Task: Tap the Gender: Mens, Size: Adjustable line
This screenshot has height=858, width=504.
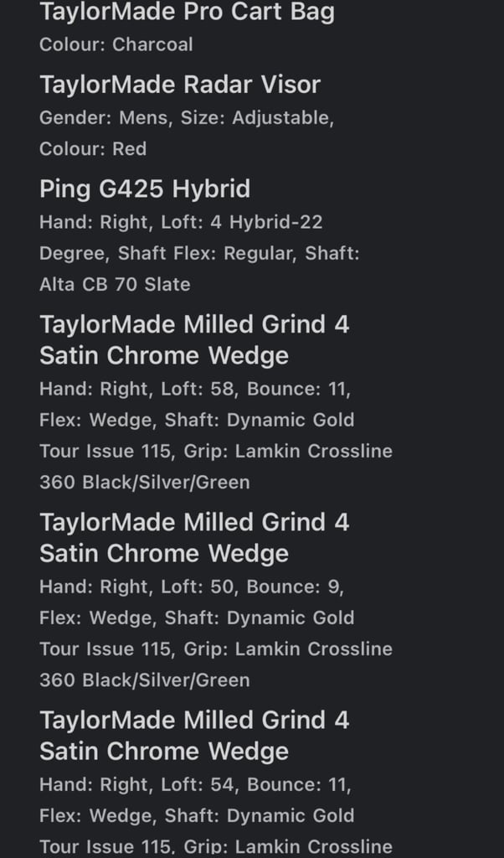Action: [x=187, y=118]
